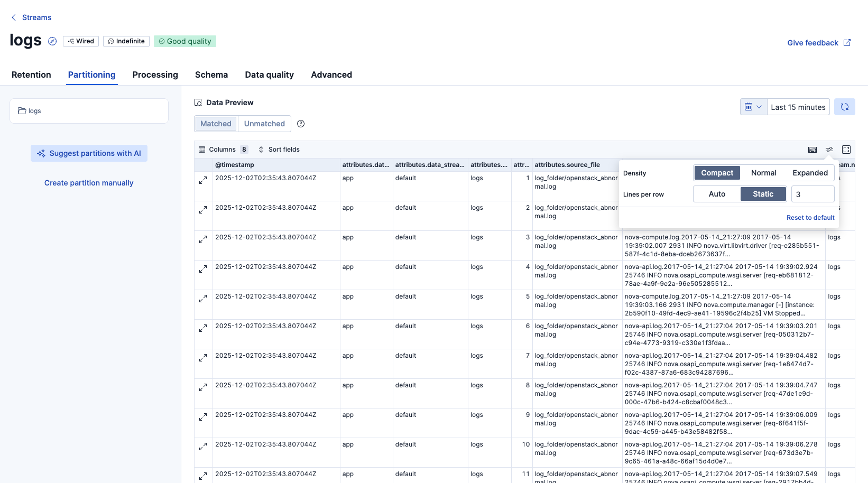Switch to the Advanced tab
The image size is (868, 483).
point(331,75)
